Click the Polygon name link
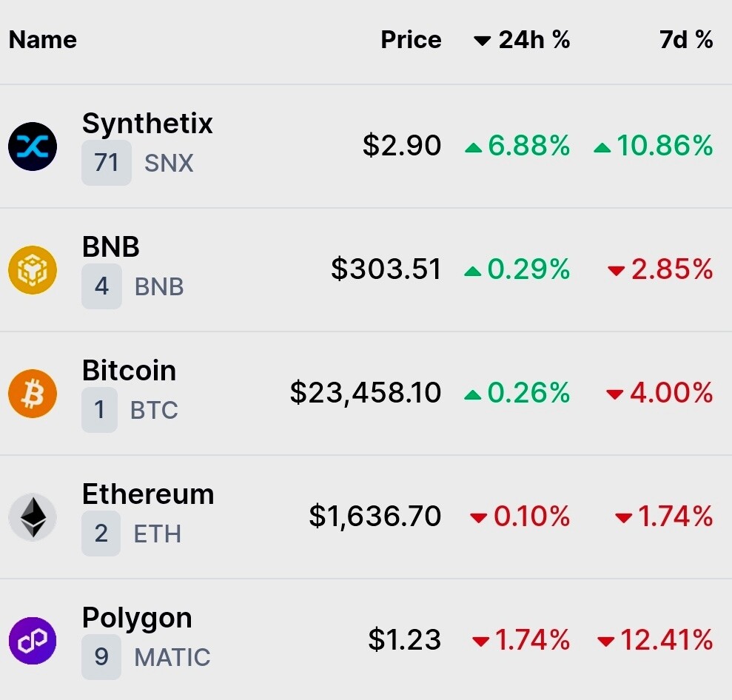Screen dimensions: 732x700 click(137, 619)
